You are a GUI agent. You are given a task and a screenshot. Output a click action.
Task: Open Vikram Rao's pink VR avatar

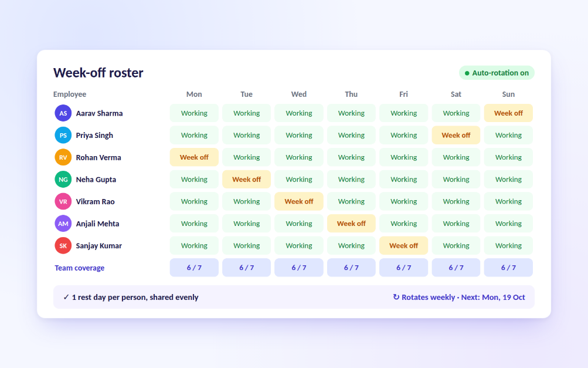click(x=63, y=202)
